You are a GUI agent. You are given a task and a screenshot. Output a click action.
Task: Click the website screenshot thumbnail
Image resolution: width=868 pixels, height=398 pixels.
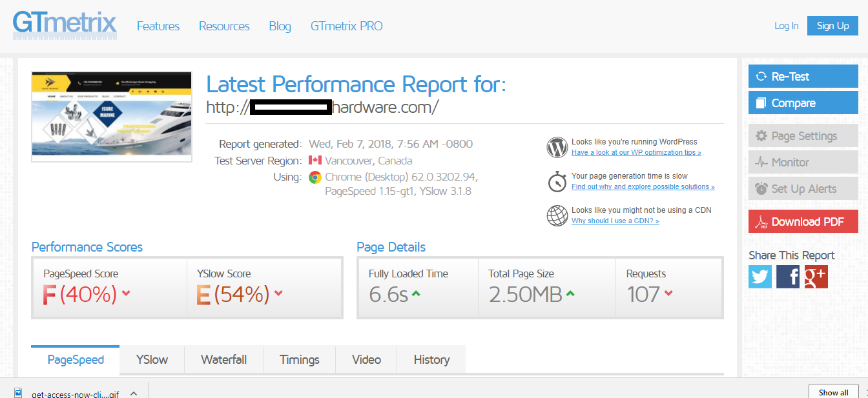click(112, 116)
